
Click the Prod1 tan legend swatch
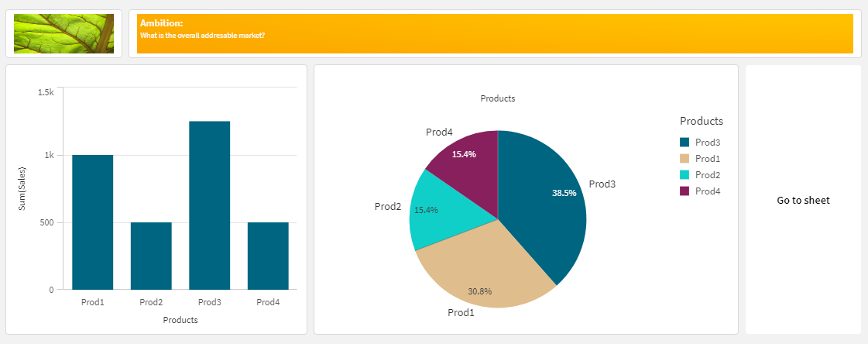(684, 159)
